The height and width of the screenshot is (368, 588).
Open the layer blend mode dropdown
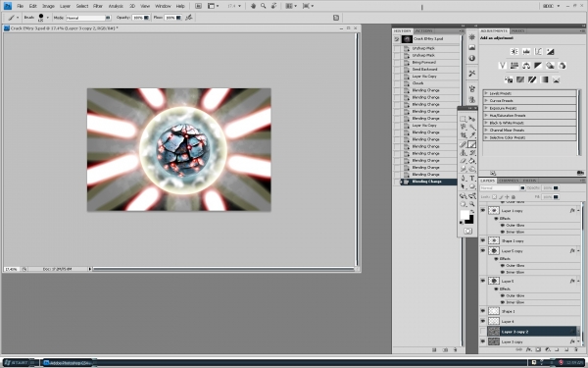point(502,187)
